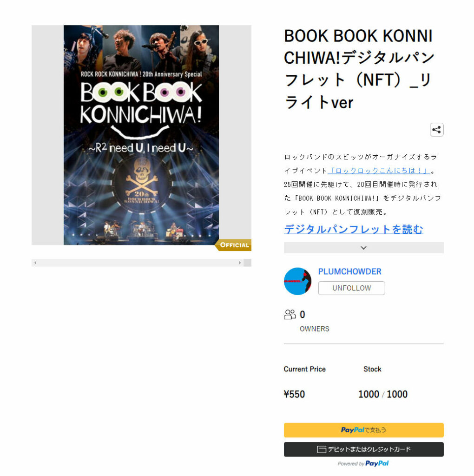Click horizontal scrollbar track under image
Screen dimensions: 474x476
click(x=138, y=263)
